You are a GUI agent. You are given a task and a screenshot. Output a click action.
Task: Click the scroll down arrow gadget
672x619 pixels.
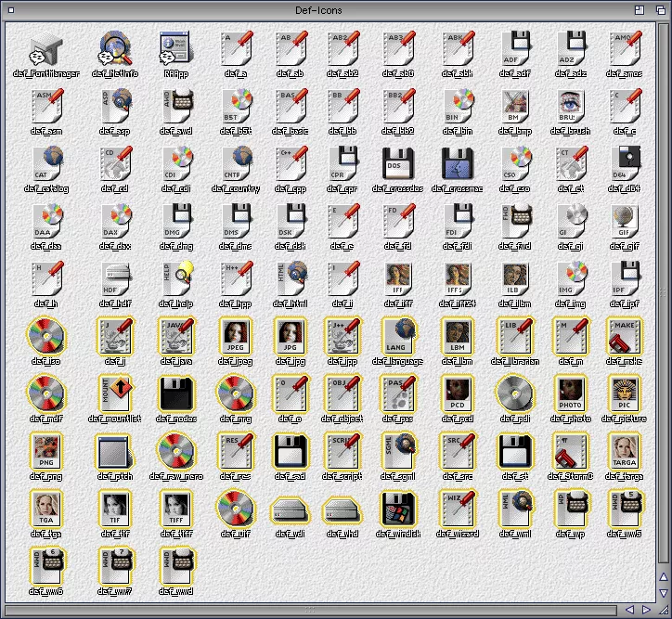pos(663,592)
